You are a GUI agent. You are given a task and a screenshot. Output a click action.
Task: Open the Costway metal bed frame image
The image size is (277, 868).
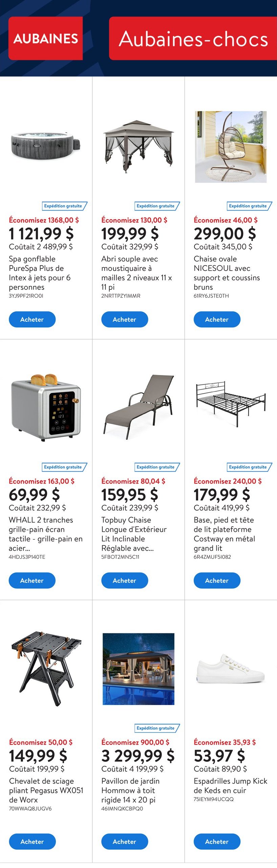231,404
